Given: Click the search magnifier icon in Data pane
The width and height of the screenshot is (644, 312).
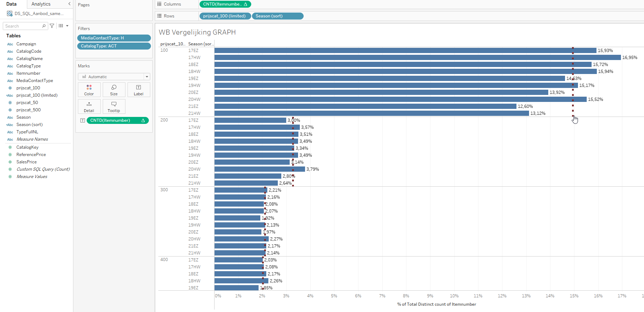Looking at the screenshot, I should click(44, 26).
